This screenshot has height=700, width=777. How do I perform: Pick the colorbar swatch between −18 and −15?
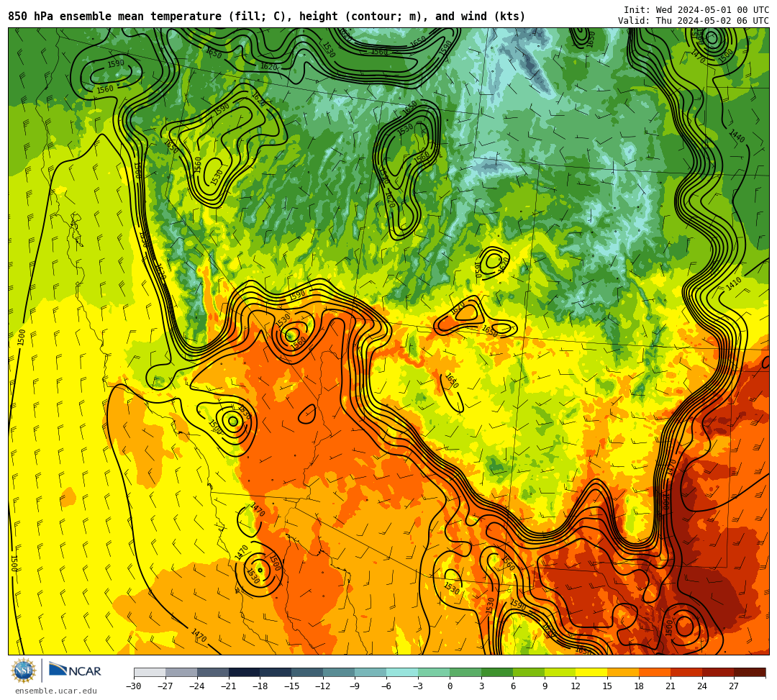click(x=276, y=672)
